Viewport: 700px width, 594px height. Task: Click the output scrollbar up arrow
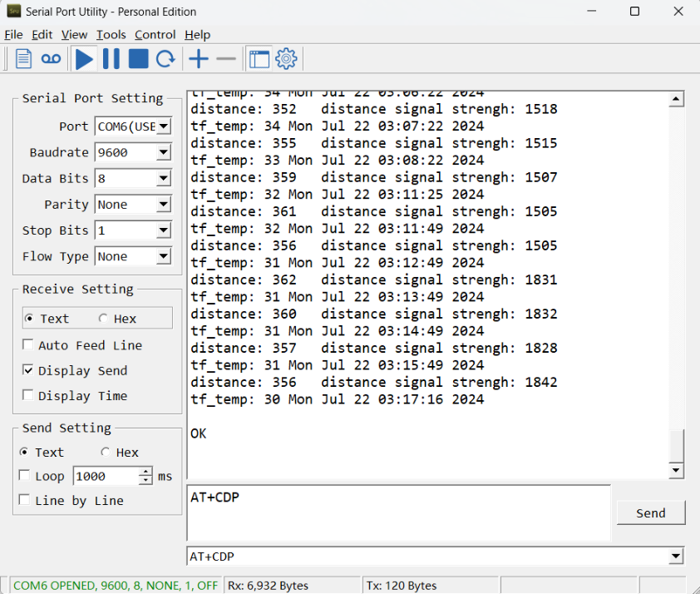click(x=677, y=99)
